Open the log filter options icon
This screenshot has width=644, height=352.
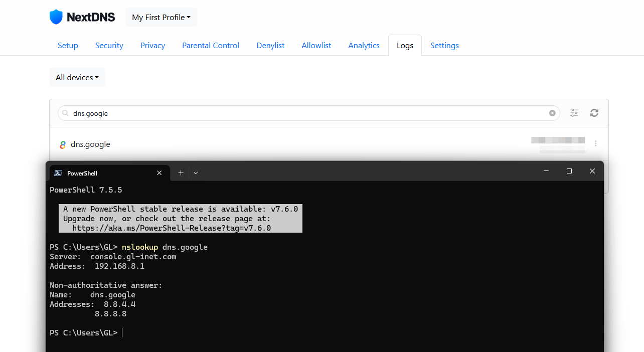574,113
